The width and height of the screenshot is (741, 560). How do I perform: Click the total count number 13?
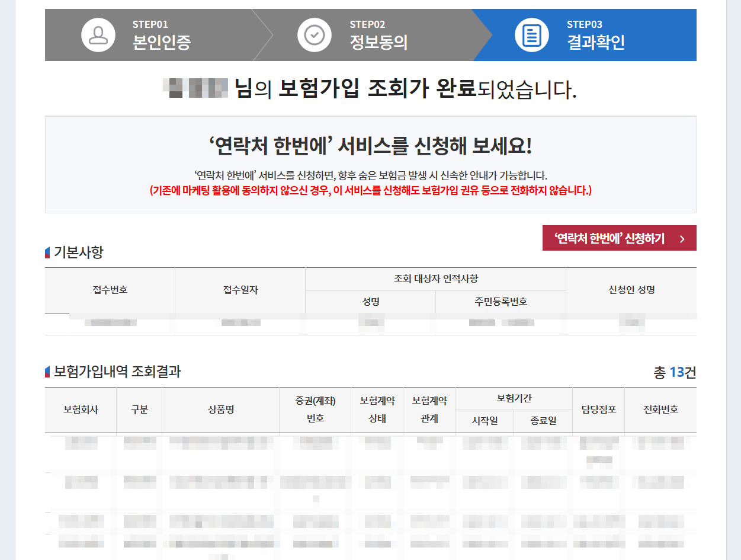click(676, 373)
